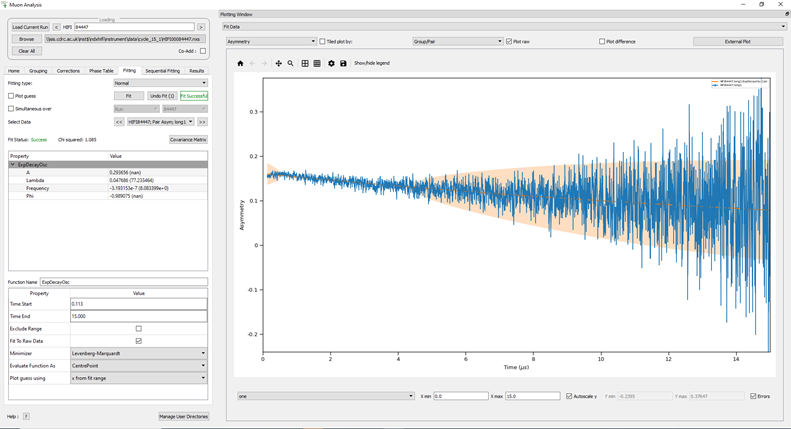Screen dimensions: 791x429
Task: Enable the Plot guess checkbox
Action: tap(11, 96)
